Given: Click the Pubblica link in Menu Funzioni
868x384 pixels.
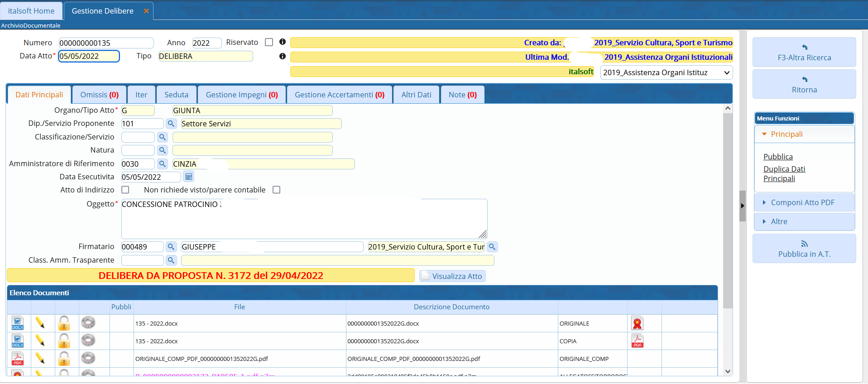Looking at the screenshot, I should click(x=778, y=157).
